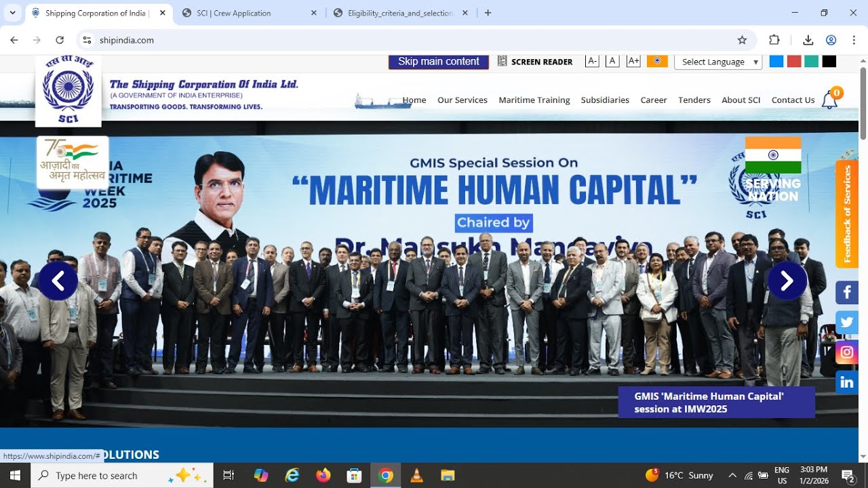Click GMIS 'Maritime Human Capital' session caption

click(x=716, y=403)
